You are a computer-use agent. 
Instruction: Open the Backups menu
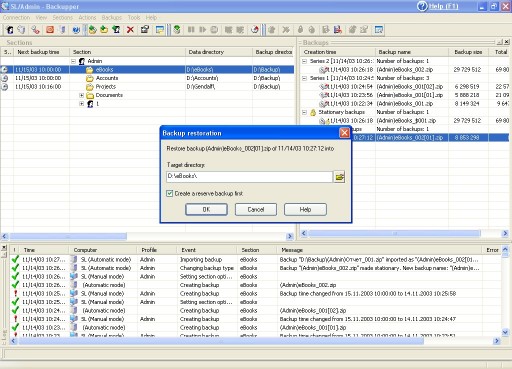[112, 18]
